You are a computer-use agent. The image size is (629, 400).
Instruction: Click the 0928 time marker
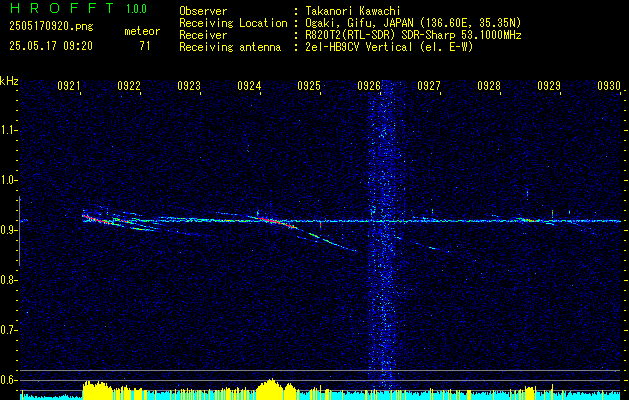(x=489, y=85)
